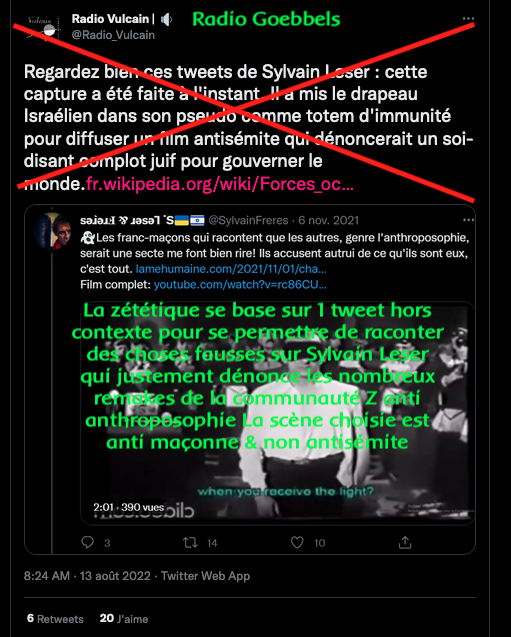This screenshot has height=637, width=511.
Task: View the 6 Retweets list
Action: (55, 619)
